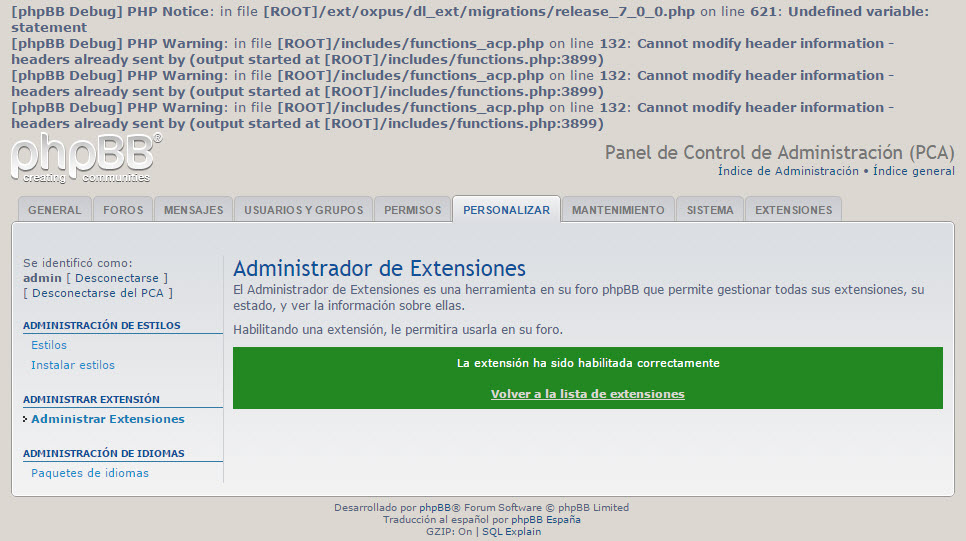966x541 pixels.
Task: Open the Extensiones tab
Action: click(793, 210)
